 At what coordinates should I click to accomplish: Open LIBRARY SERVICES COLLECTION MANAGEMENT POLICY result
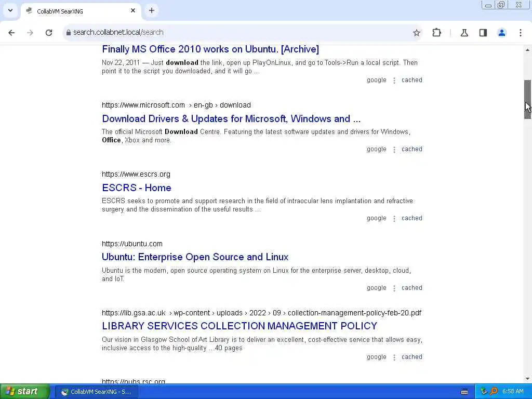pyautogui.click(x=240, y=326)
